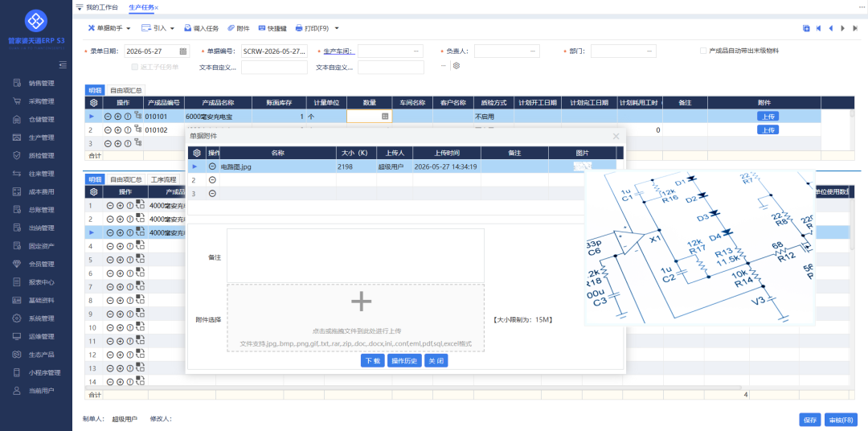
Task: Go to next record navigation arrow
Action: pos(843,28)
